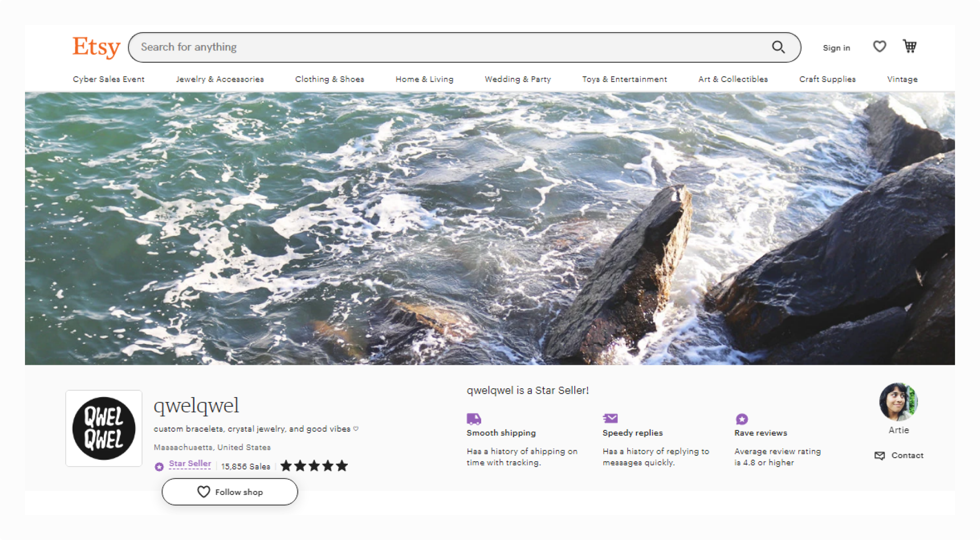Click the search magnifier icon
The image size is (980, 540).
coord(778,47)
